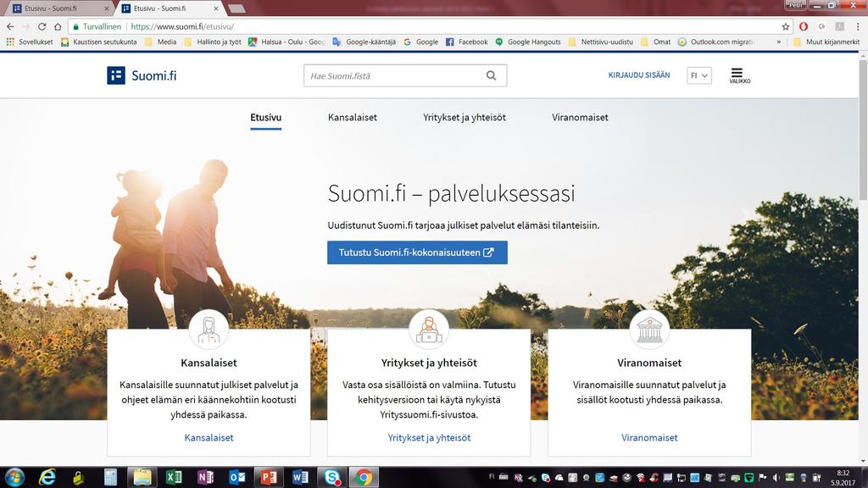The height and width of the screenshot is (488, 868).
Task: Open Excel from the taskbar
Action: pyautogui.click(x=174, y=477)
